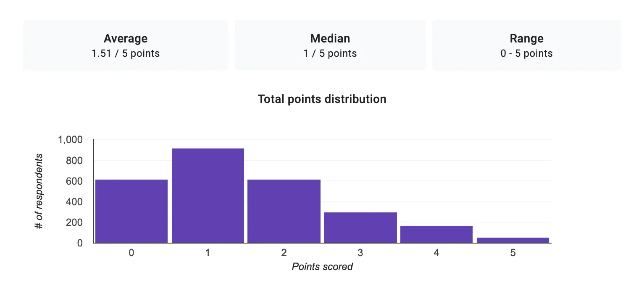Viewport: 644px width, 286px height.
Task: Click the bar for 3 points scored
Action: tap(360, 228)
